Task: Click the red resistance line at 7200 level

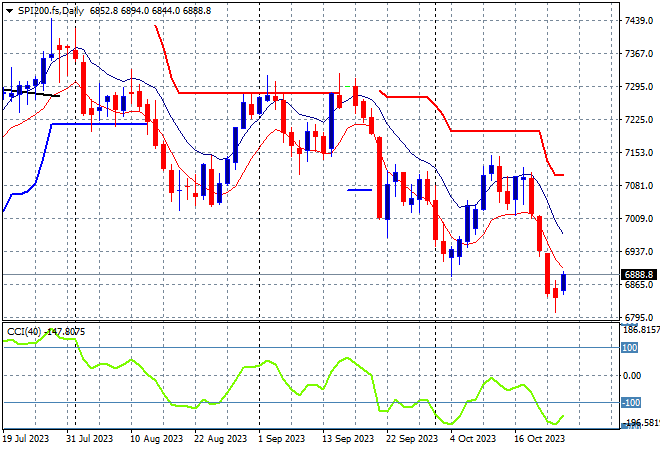Action: point(495,131)
